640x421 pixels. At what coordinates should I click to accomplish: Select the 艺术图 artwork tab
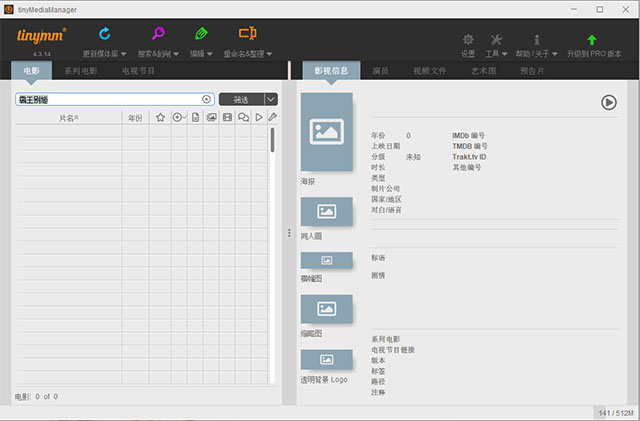(x=484, y=71)
